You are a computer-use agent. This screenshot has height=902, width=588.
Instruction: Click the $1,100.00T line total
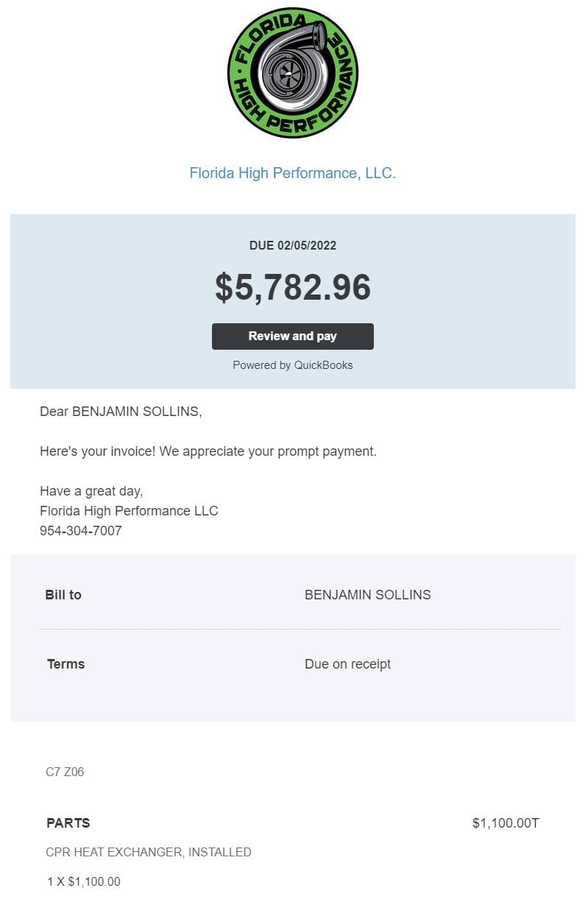[506, 823]
